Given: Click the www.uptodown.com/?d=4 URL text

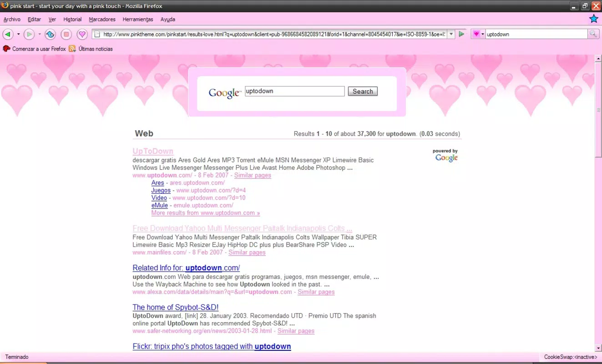Looking at the screenshot, I should point(211,190).
